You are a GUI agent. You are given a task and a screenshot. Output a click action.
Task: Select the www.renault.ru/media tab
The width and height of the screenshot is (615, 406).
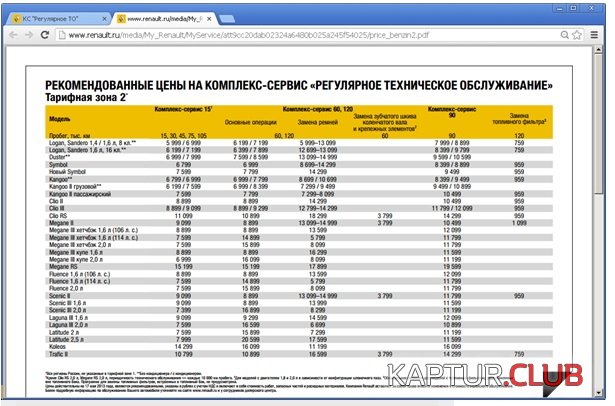pyautogui.click(x=164, y=18)
